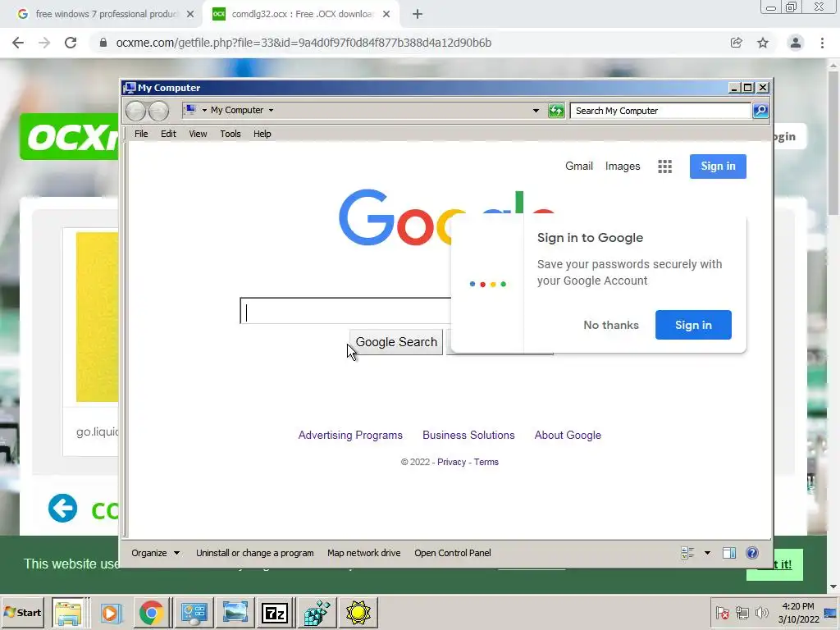Image resolution: width=840 pixels, height=630 pixels.
Task: Close the comdlg32.ocx tab
Action: coord(386,14)
